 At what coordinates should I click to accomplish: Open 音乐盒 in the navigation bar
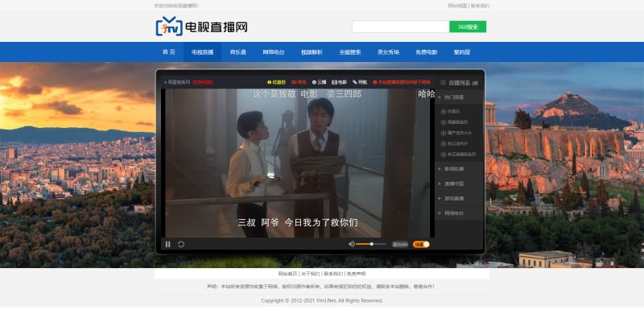pos(237,52)
